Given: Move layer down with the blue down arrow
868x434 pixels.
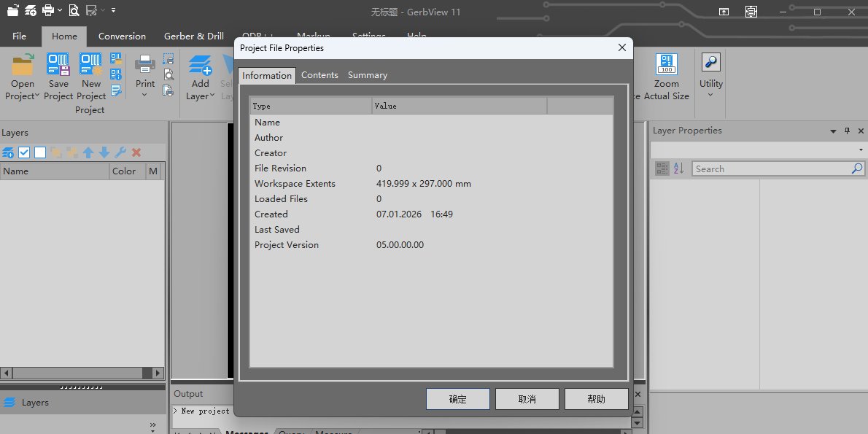Looking at the screenshot, I should (104, 152).
